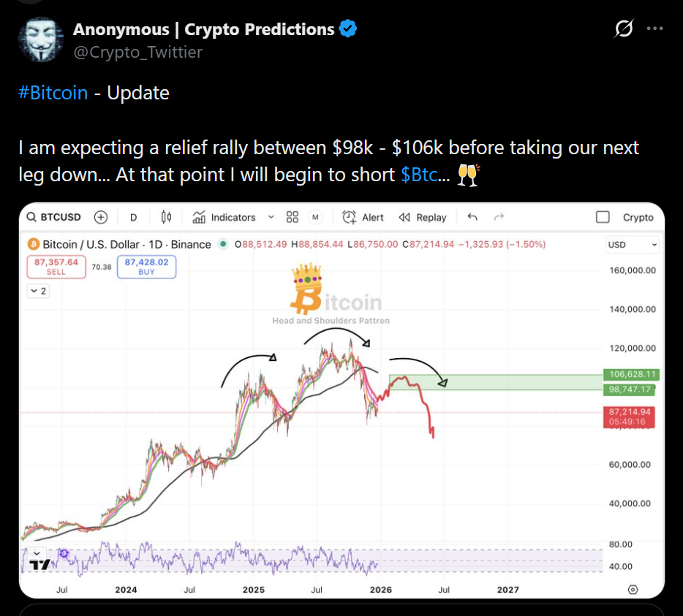
Task: Click the Alert clock icon
Action: (350, 217)
